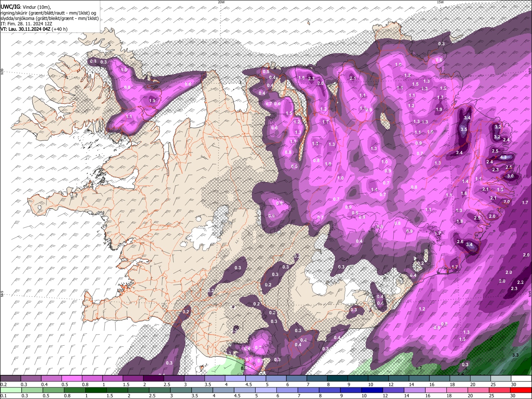
Task: Pick top scale swatch starting at 12
Action: [399, 379]
